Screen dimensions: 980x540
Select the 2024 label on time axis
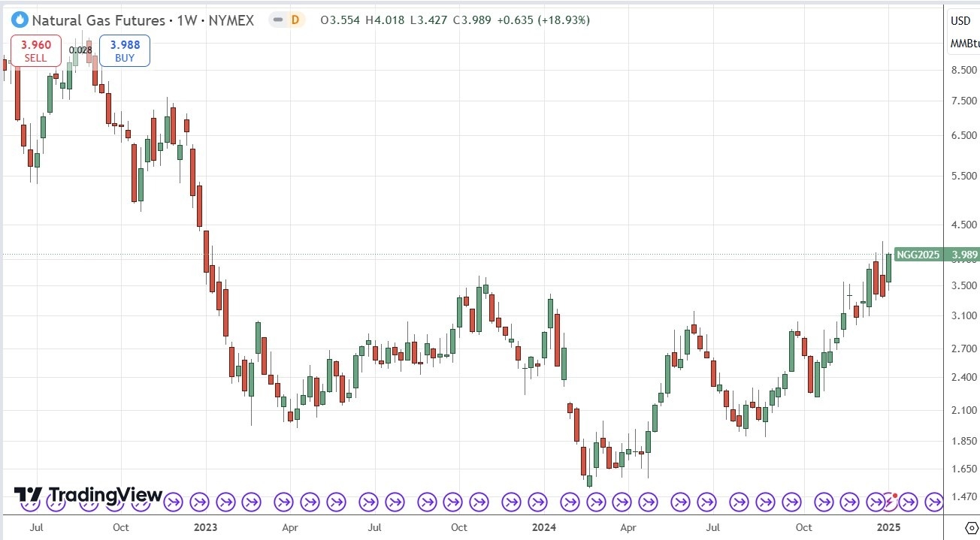pyautogui.click(x=543, y=528)
